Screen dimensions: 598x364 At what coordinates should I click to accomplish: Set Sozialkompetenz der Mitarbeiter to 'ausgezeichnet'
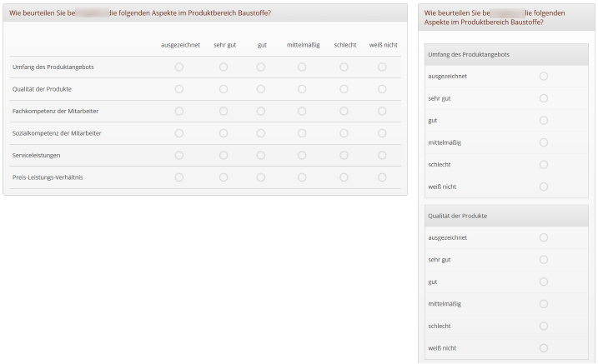pos(178,133)
